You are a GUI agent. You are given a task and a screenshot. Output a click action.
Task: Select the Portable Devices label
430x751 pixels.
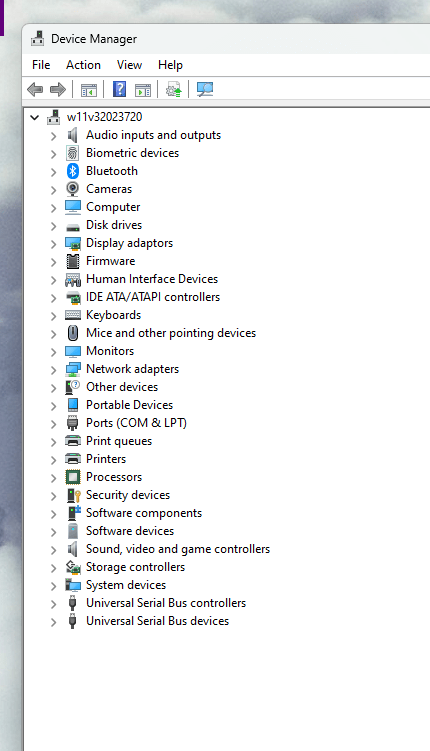(129, 405)
